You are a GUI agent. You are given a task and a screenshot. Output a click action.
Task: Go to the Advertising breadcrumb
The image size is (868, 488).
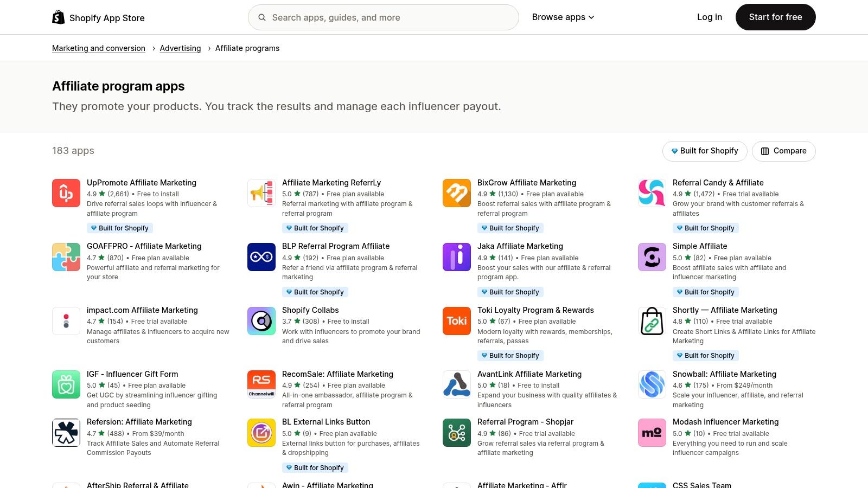(180, 48)
